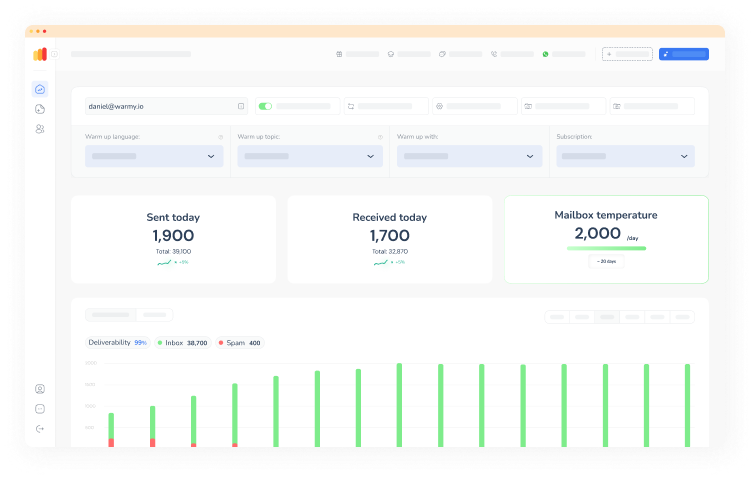Click the dashed outline add button in the header
This screenshot has height=478, width=756.
click(627, 54)
